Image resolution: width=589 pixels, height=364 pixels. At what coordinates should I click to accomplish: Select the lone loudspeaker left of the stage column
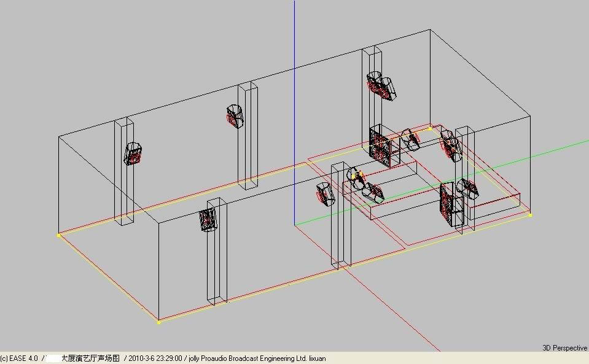tap(326, 194)
